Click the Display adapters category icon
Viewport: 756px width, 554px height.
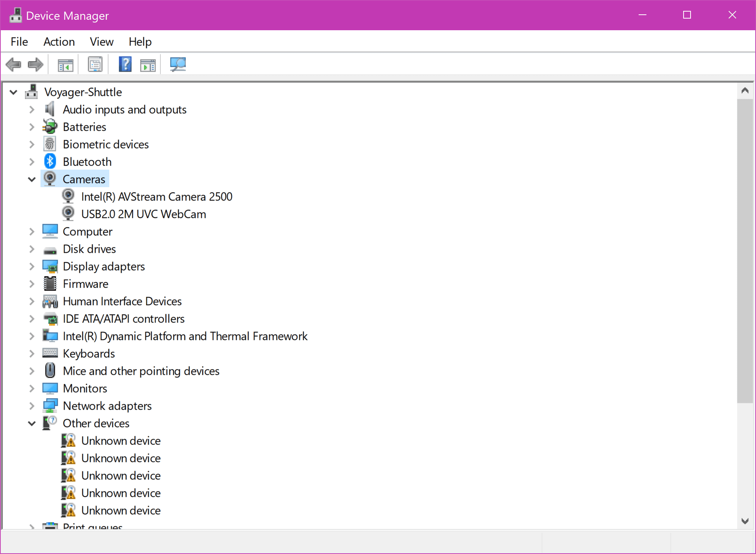[x=50, y=267]
